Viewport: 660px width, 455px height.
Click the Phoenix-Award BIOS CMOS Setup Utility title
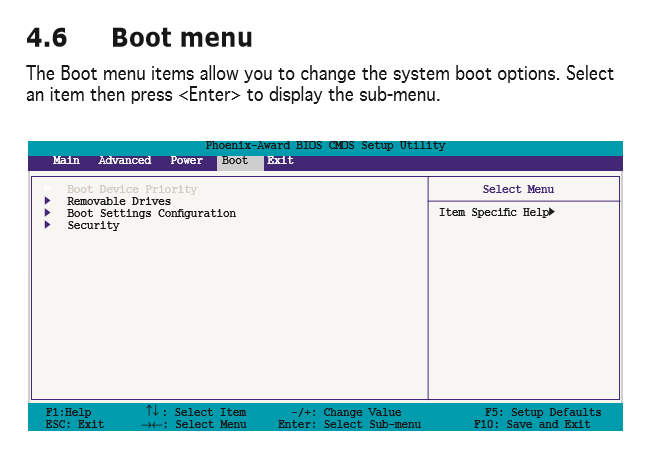(325, 146)
